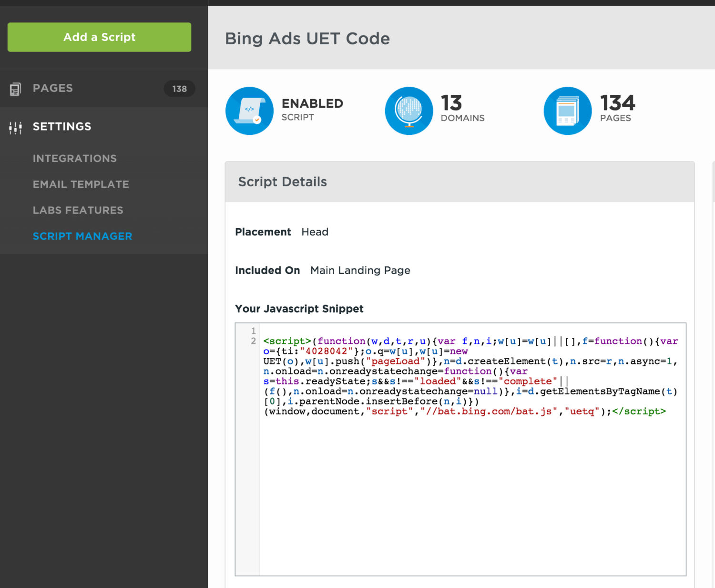715x588 pixels.
Task: Go to Integrations settings
Action: [x=75, y=158]
